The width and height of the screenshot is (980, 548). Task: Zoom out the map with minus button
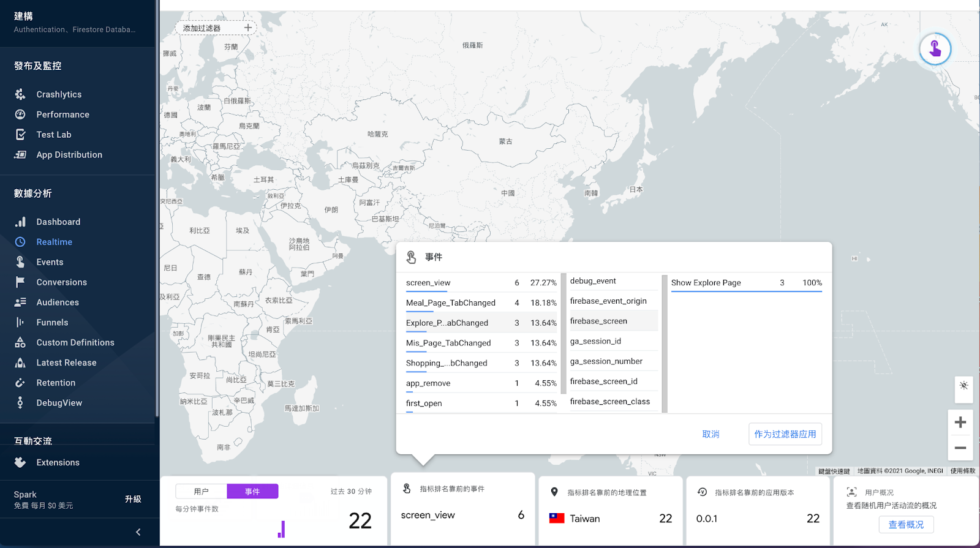coord(960,448)
